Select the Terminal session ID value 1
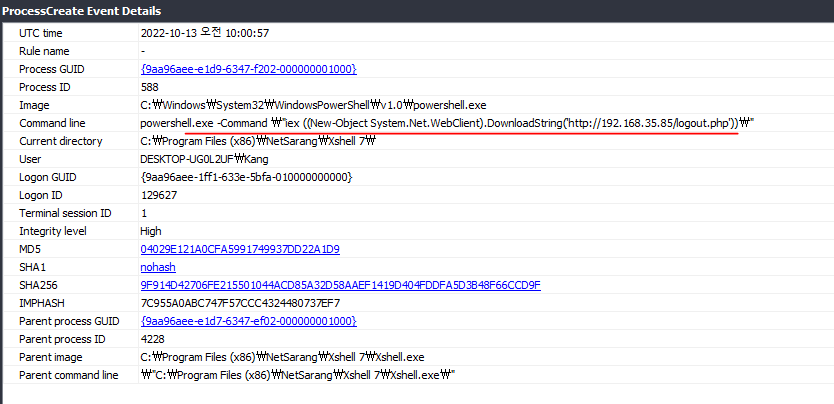This screenshot has width=834, height=404. coord(144,213)
